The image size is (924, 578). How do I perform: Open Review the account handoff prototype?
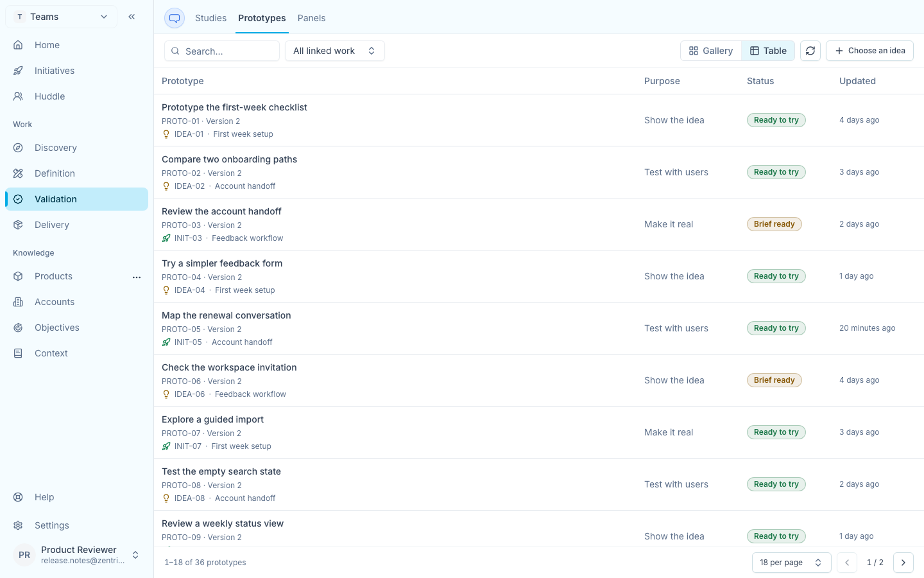[221, 211]
